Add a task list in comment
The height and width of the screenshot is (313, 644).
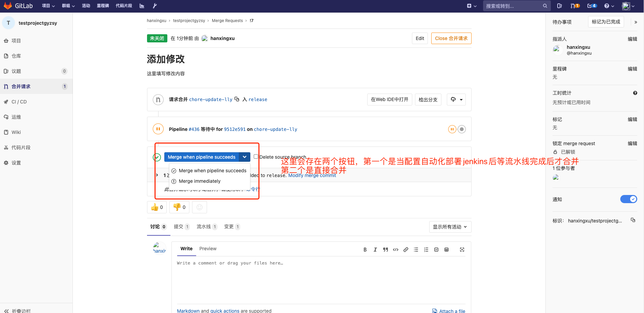436,250
